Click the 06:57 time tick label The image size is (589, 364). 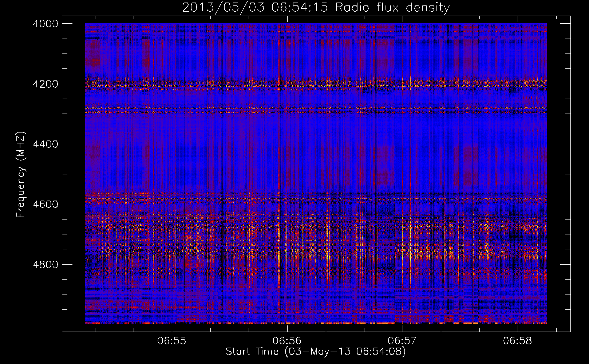[x=402, y=341]
